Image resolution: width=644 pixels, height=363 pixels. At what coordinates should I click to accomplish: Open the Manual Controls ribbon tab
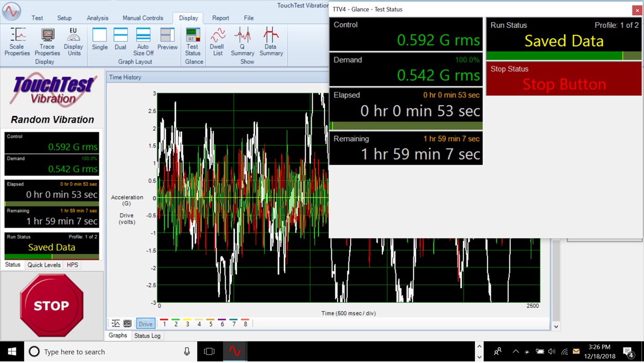click(143, 18)
